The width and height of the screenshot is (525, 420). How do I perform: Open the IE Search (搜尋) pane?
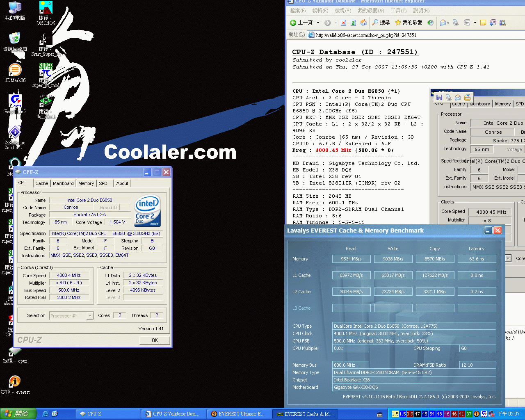coord(381,23)
